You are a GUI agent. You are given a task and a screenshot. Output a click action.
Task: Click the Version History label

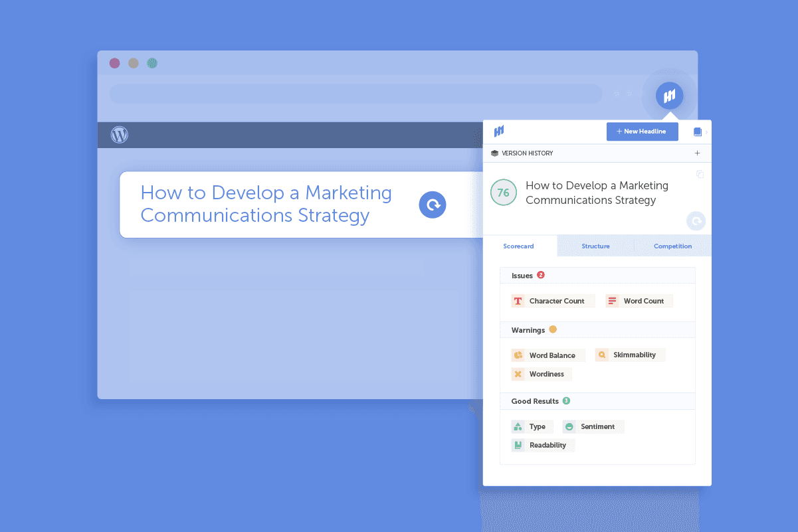click(527, 153)
